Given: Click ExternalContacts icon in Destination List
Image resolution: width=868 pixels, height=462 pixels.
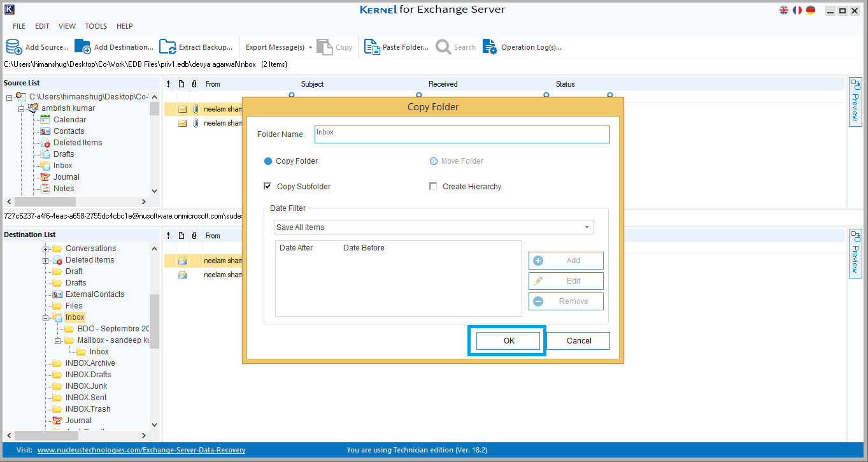Looking at the screenshot, I should tap(57, 294).
